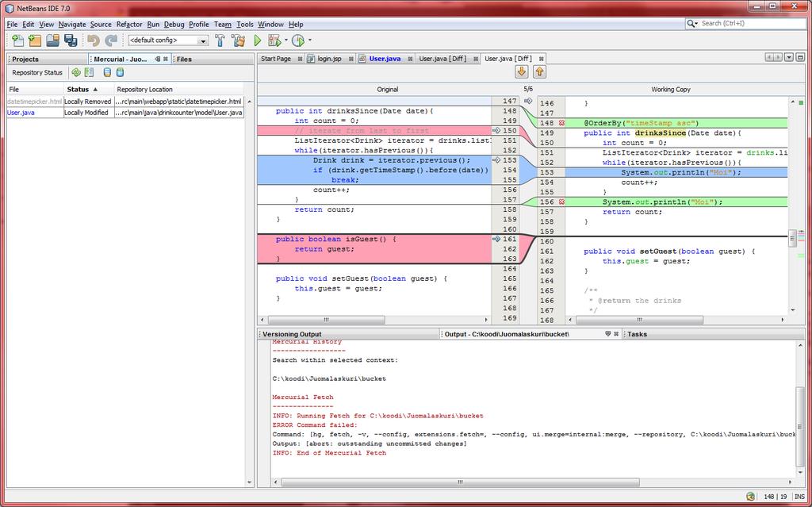The width and height of the screenshot is (812, 507).
Task: Close the Mercurial panel tab
Action: tap(166, 59)
